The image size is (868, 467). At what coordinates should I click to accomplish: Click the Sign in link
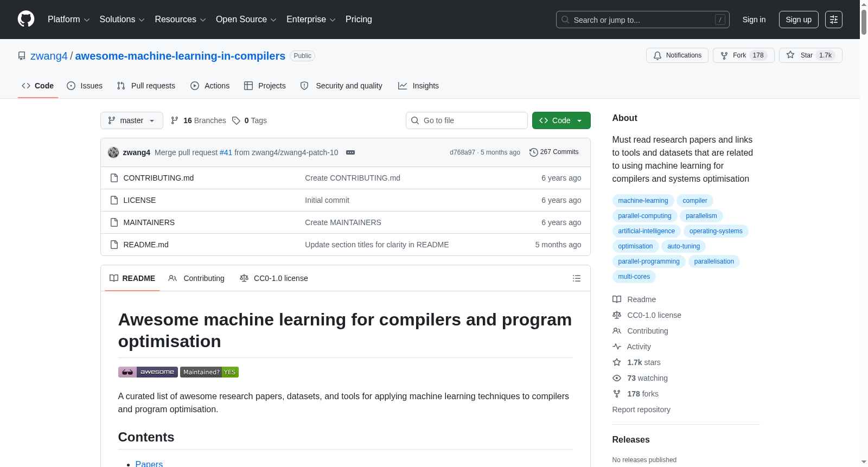tap(754, 20)
